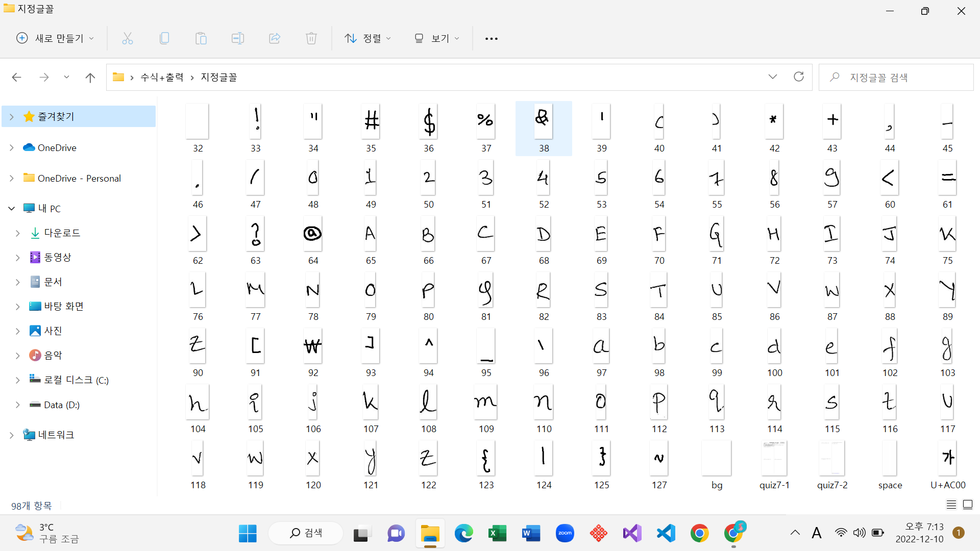Open the 보기 view menu
Viewport: 980px width, 551px height.
point(437,38)
